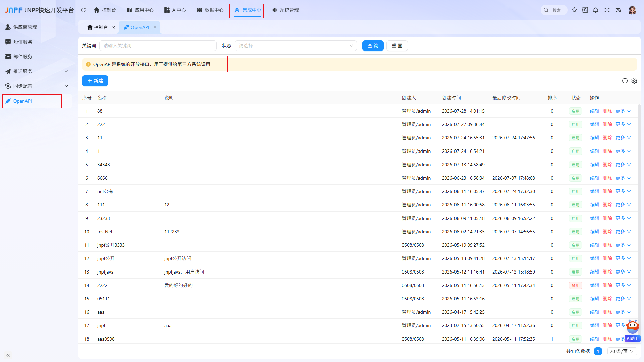Click the user avatar
The width and height of the screenshot is (644, 362).
click(x=632, y=10)
